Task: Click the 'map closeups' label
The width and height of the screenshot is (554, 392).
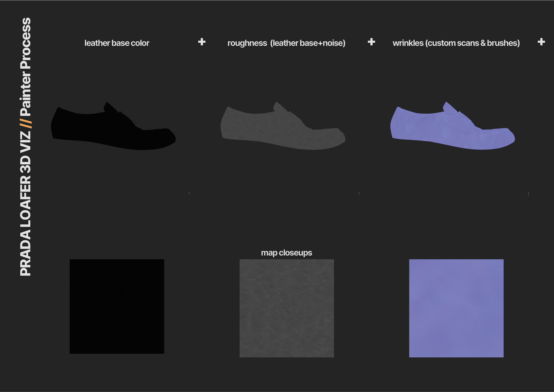Action: (287, 253)
